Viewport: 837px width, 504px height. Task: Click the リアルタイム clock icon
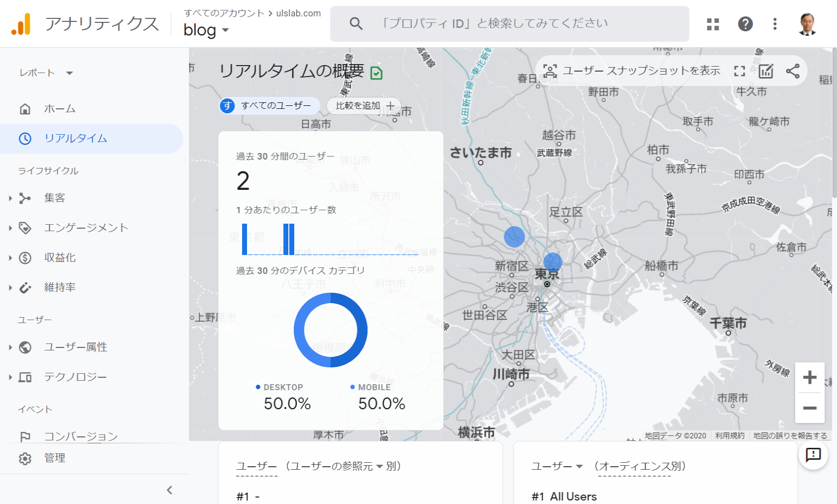point(25,139)
